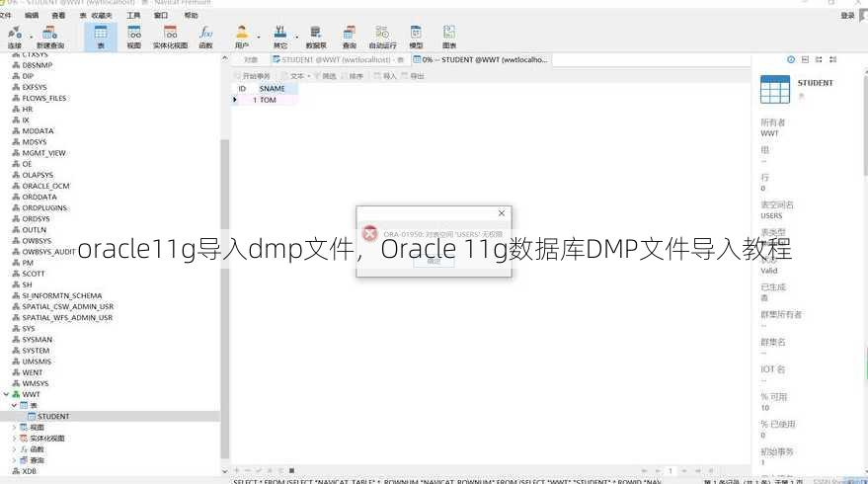This screenshot has width=868, height=484.
Task: Open the 实体化视图 materialized views icon
Action: pos(171,38)
